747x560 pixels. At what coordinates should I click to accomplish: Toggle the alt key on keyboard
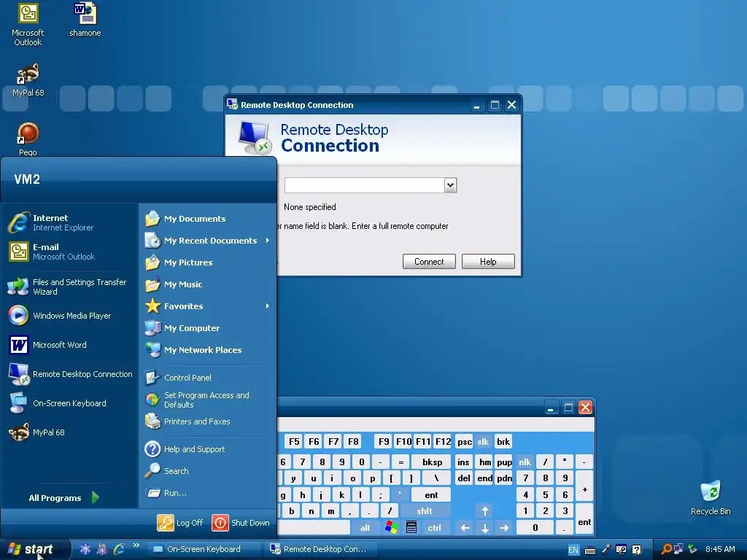pyautogui.click(x=365, y=528)
